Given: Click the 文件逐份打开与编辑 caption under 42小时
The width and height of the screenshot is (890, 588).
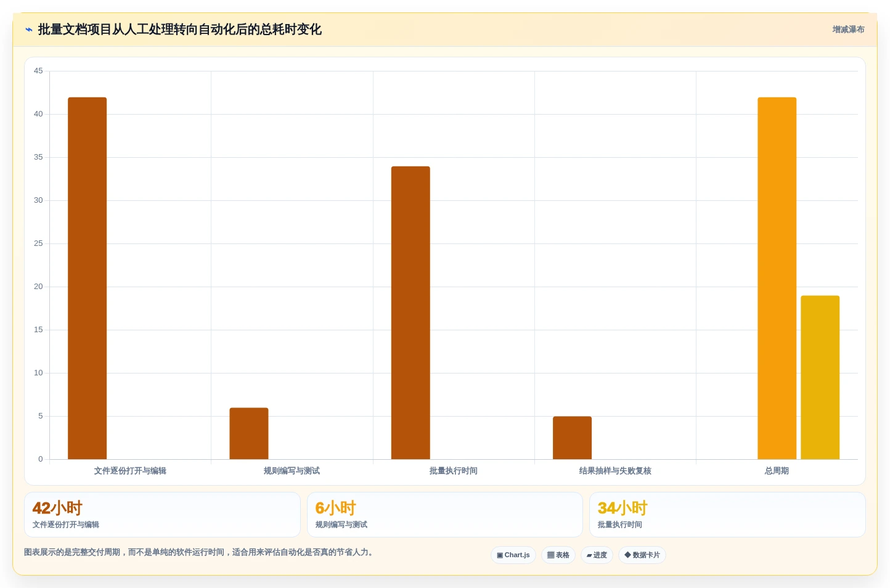Looking at the screenshot, I should (x=66, y=525).
